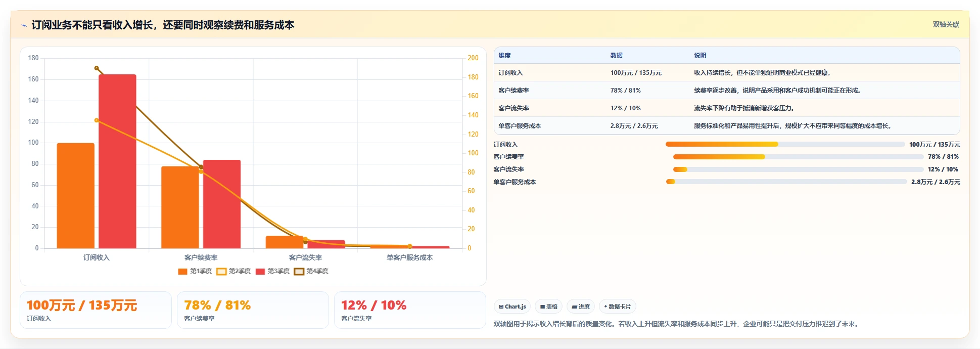Click the footer note starting 双轴图用于揭示

coord(677,324)
